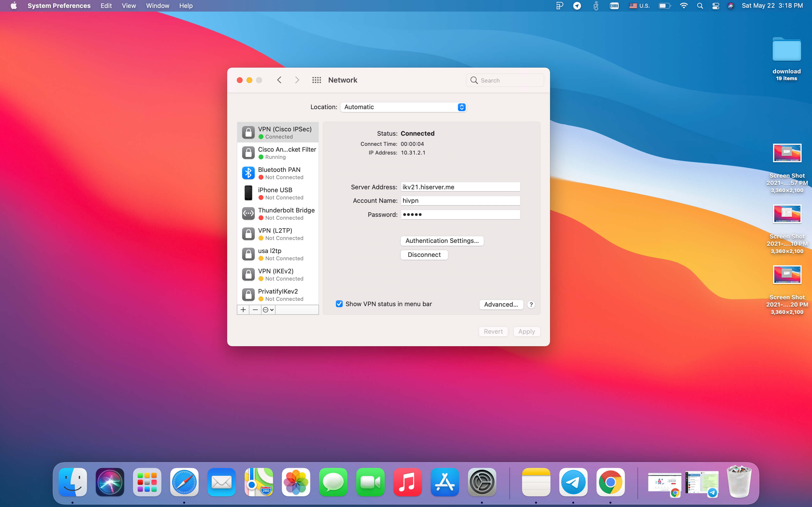
Task: Open Telegram from the Dock
Action: (x=573, y=482)
